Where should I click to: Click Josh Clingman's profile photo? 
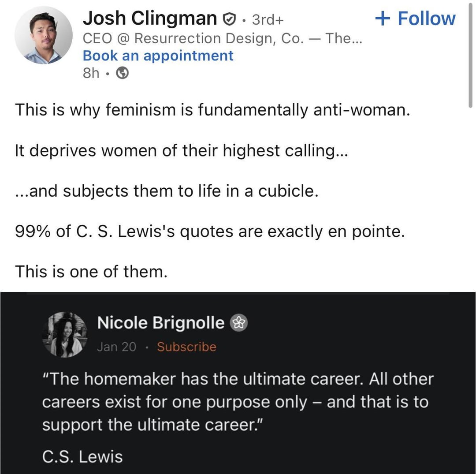pos(43,35)
